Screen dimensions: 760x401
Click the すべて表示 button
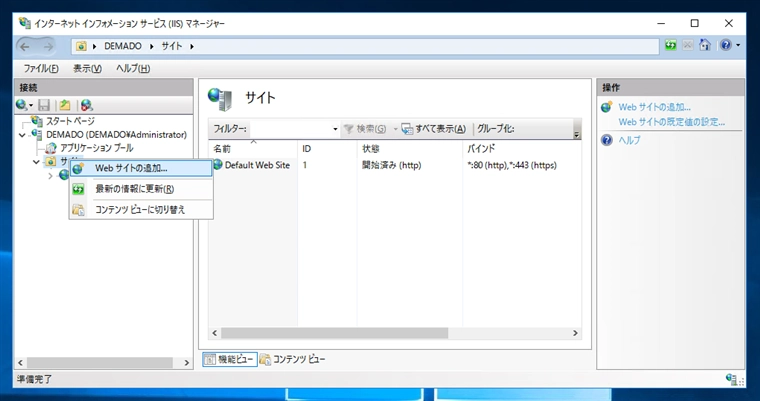(434, 129)
